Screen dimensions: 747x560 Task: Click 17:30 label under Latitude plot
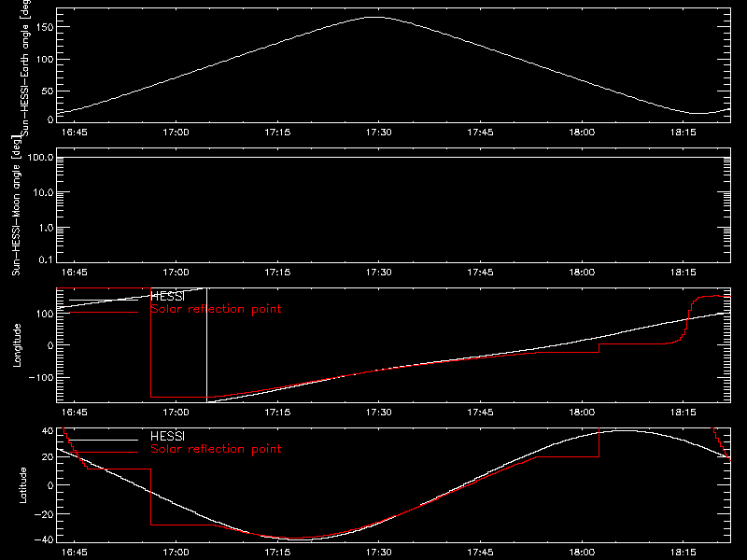coord(379,553)
